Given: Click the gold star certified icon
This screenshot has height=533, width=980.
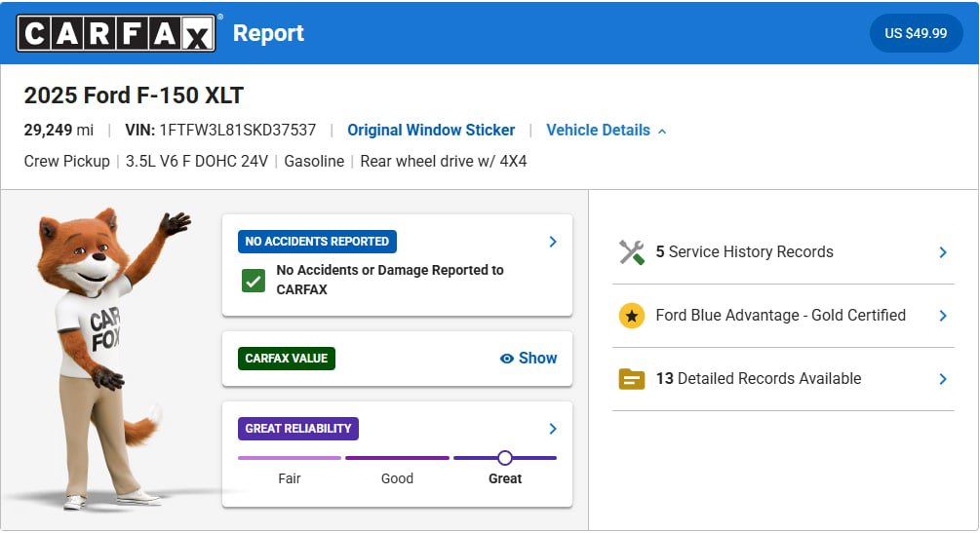Looking at the screenshot, I should pos(632,316).
